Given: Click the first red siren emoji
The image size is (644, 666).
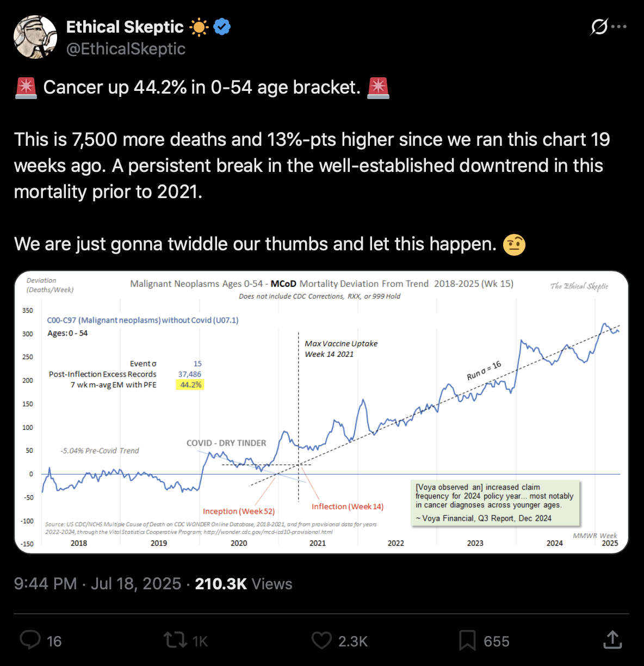Looking at the screenshot, I should 26,88.
